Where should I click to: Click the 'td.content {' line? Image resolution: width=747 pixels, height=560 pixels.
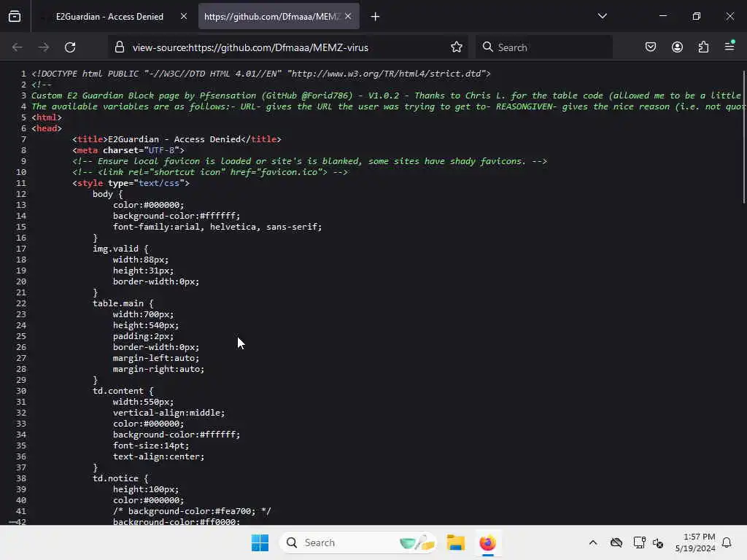point(123,391)
